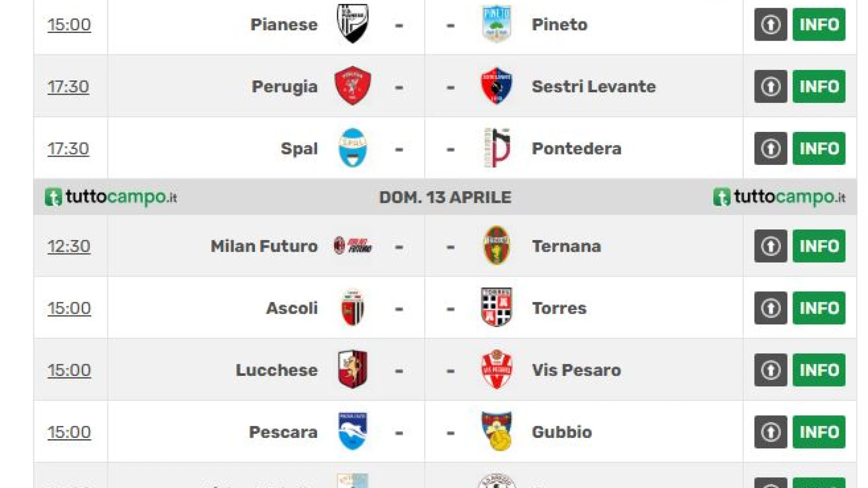Open INFO for Perugia vs Sestri Levante
Image resolution: width=868 pixels, height=488 pixels.
[819, 86]
